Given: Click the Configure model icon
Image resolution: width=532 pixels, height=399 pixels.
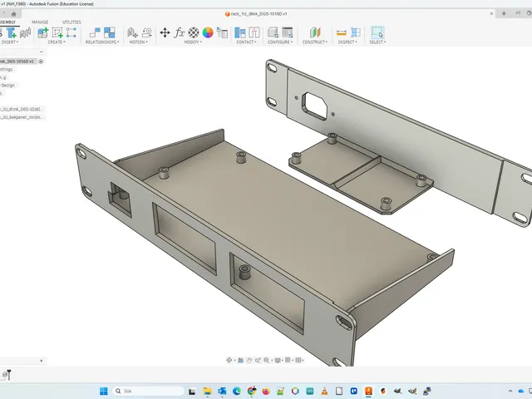Looking at the screenshot, I should click(x=273, y=33).
